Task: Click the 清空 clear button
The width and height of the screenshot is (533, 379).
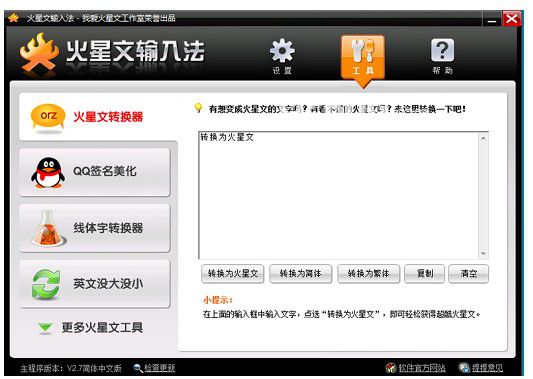Action: (x=469, y=274)
